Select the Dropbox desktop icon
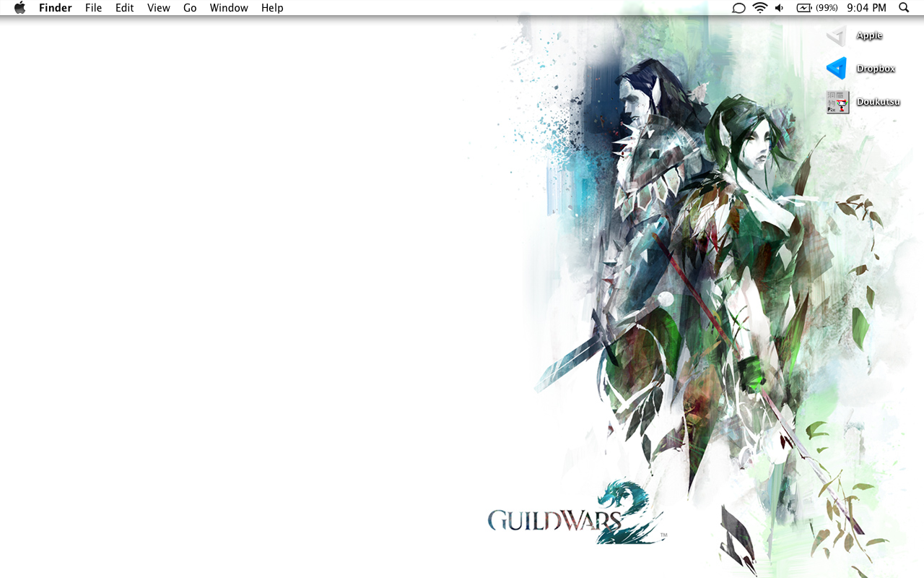 click(x=837, y=69)
